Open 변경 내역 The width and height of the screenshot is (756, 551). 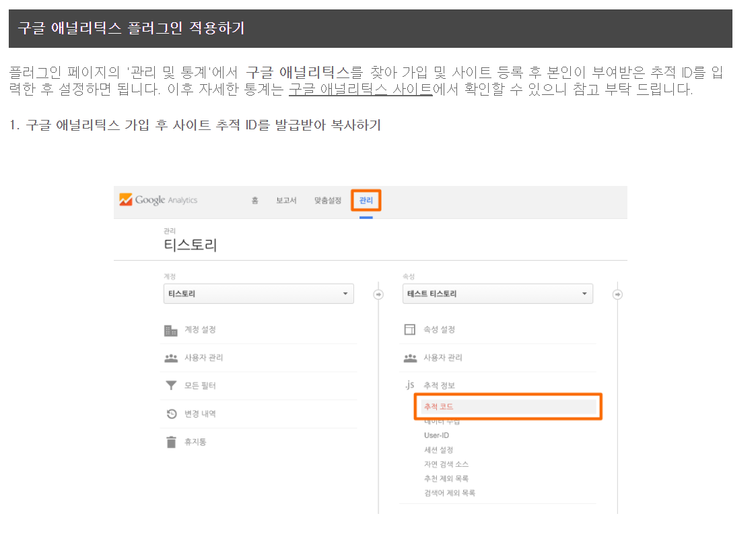[200, 414]
